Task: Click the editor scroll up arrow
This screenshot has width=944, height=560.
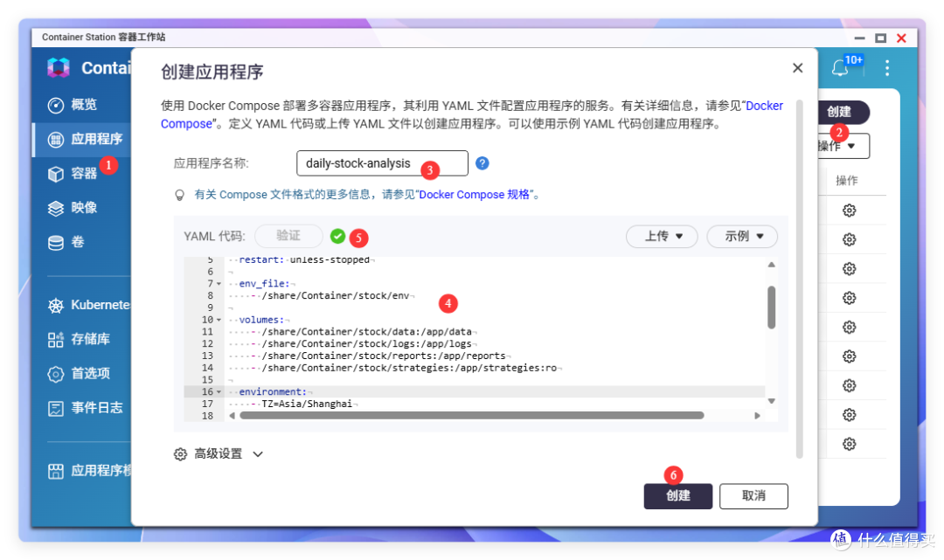Action: [771, 265]
